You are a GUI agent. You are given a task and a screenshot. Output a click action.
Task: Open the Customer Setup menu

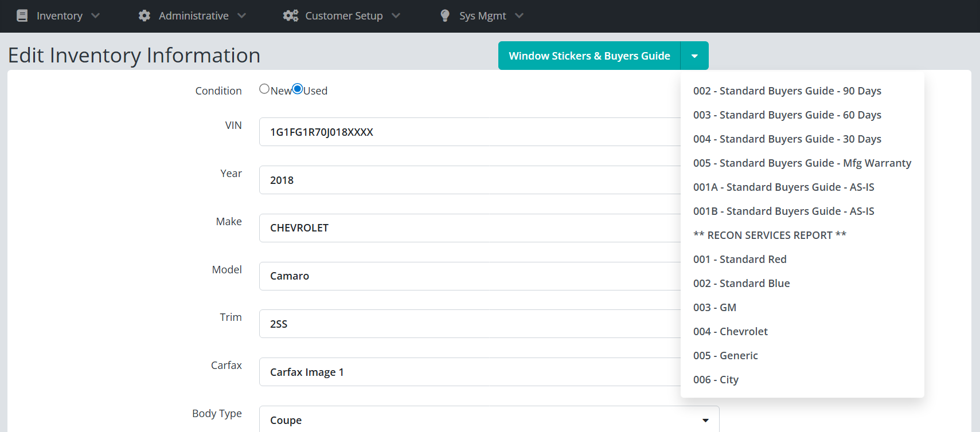click(x=343, y=15)
